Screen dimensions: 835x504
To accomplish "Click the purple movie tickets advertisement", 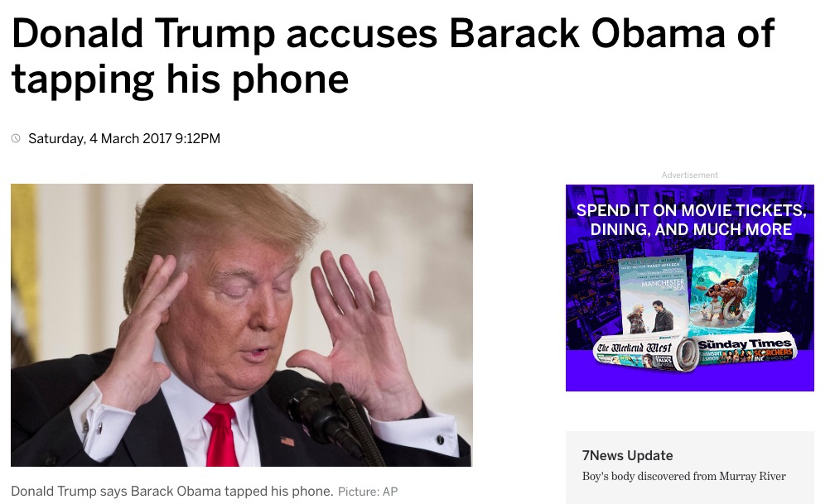I will (x=689, y=288).
